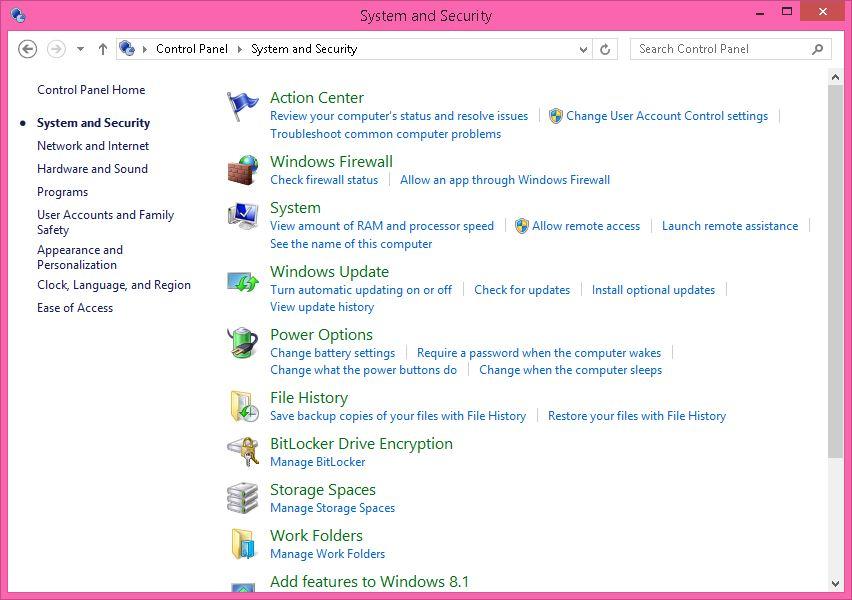Click inside the Search Control Panel box
Viewport: 852px width, 600px height.
tap(730, 49)
